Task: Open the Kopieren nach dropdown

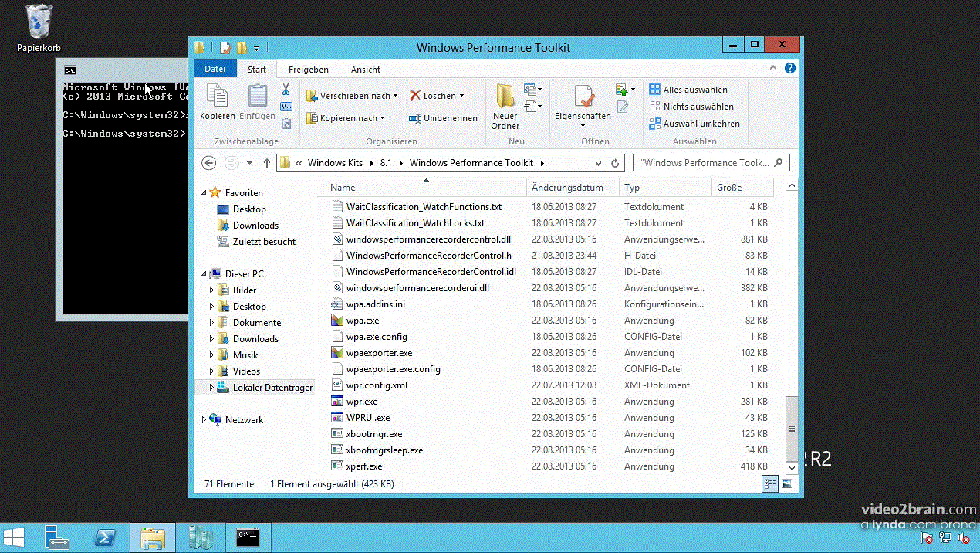Action: tap(345, 118)
